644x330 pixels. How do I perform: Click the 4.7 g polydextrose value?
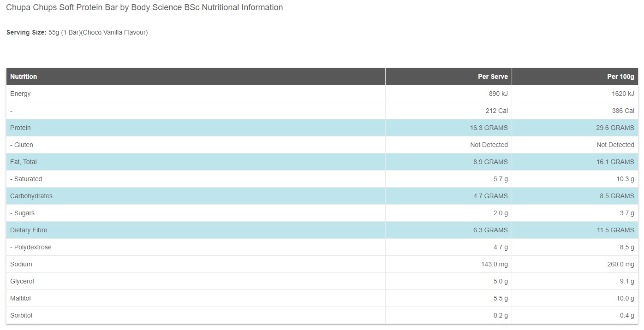click(501, 247)
